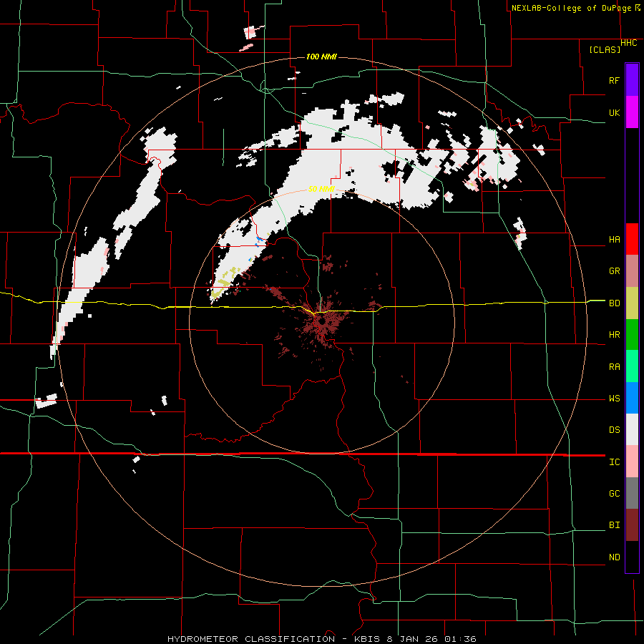Select the WS blue legend swatch

(632, 398)
